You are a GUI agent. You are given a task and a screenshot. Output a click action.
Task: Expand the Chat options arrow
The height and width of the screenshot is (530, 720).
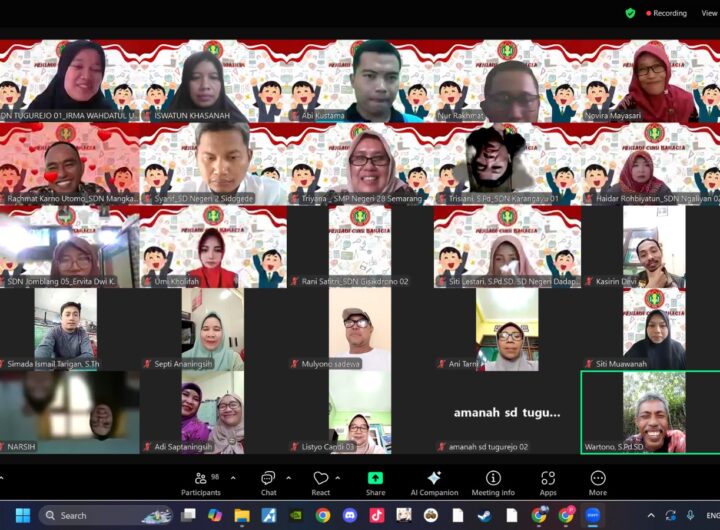coord(288,478)
